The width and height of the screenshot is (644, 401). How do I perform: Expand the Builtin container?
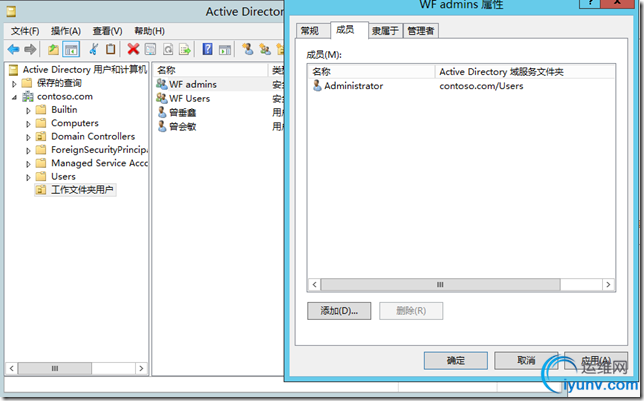(x=28, y=111)
